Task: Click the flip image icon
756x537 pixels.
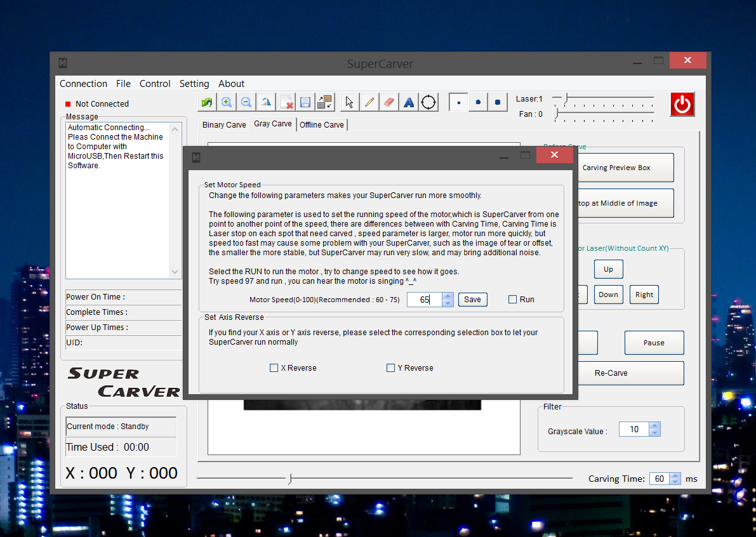Action: tap(266, 102)
